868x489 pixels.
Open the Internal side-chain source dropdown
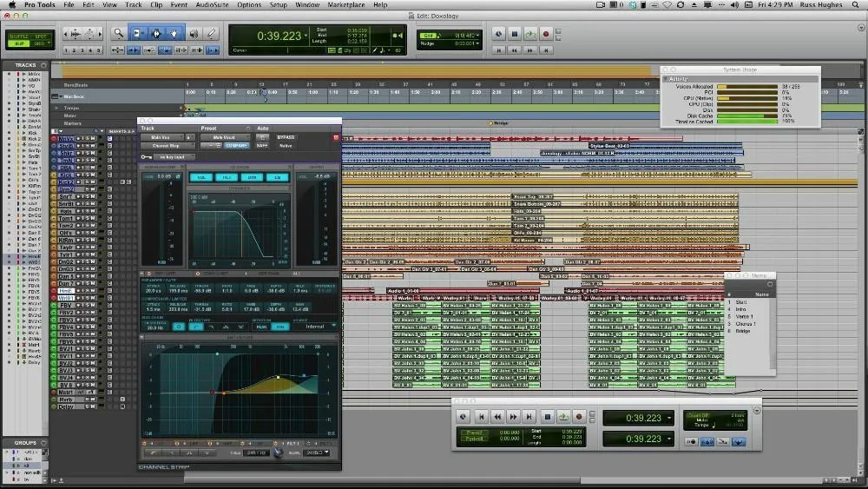tap(314, 327)
